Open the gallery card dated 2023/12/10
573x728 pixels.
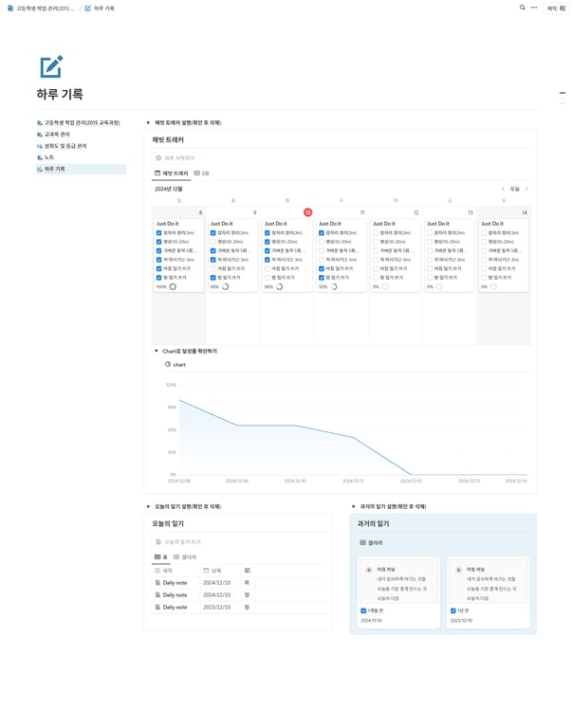pos(488,592)
